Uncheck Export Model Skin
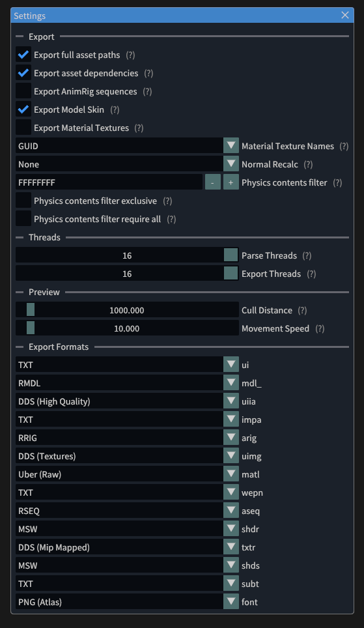The height and width of the screenshot is (628, 364). point(23,109)
